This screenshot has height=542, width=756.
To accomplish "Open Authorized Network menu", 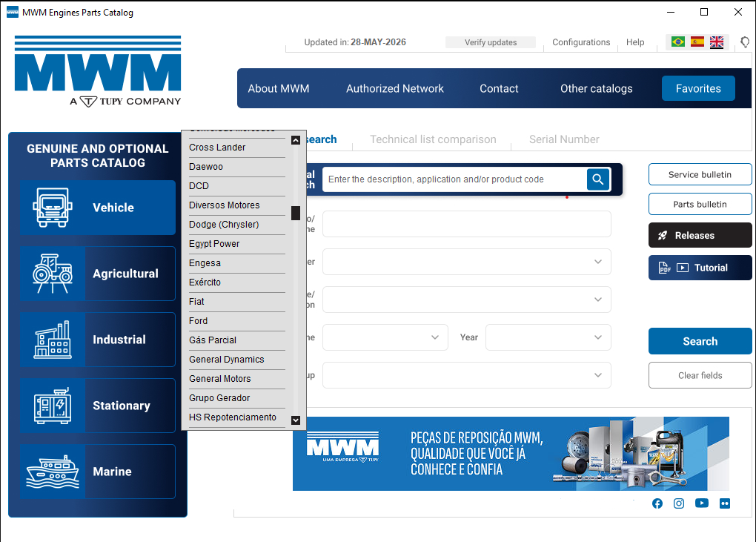I will click(395, 89).
